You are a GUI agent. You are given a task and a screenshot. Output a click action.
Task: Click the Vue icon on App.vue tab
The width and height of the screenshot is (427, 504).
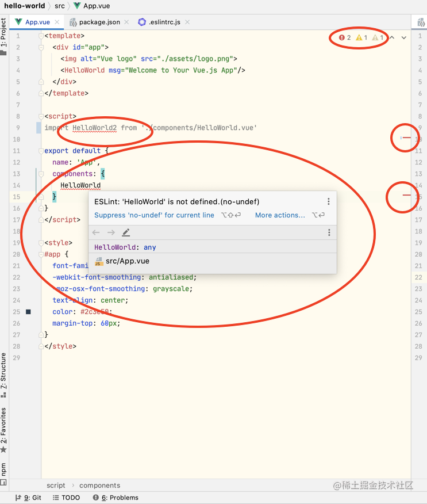pos(18,21)
